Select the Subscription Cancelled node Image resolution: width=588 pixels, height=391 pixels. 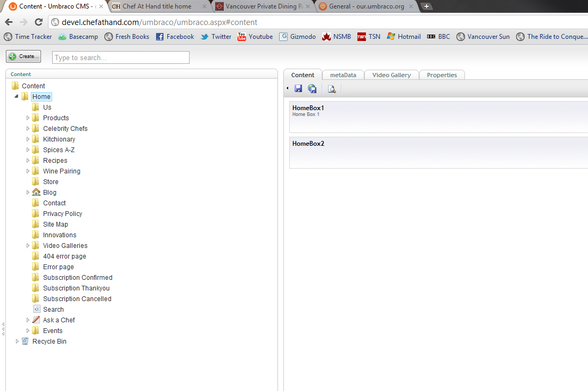tap(77, 299)
